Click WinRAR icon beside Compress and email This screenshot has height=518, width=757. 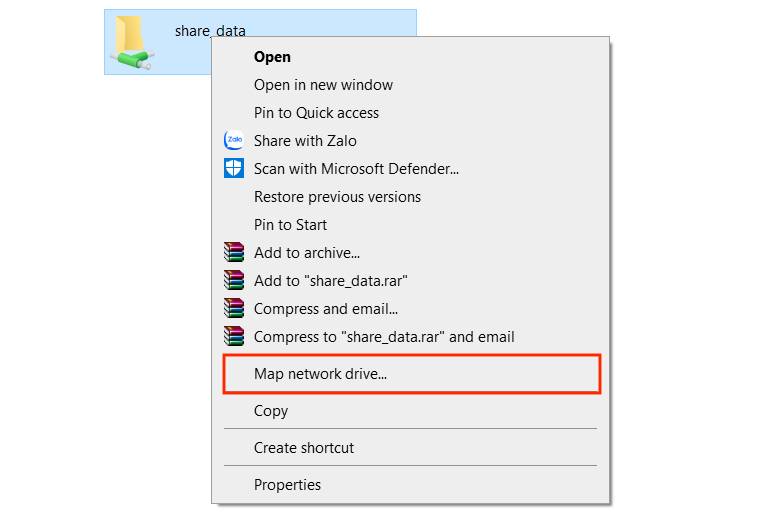[x=234, y=309]
